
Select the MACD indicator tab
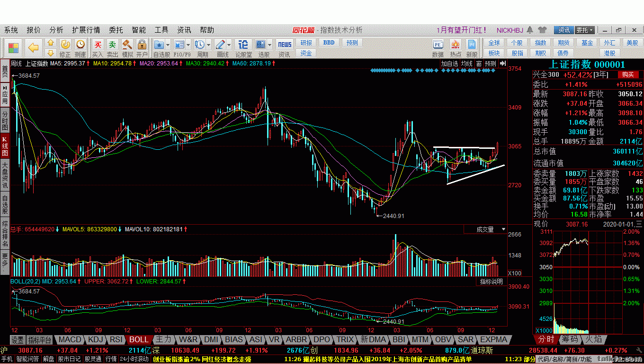pyautogui.click(x=70, y=339)
